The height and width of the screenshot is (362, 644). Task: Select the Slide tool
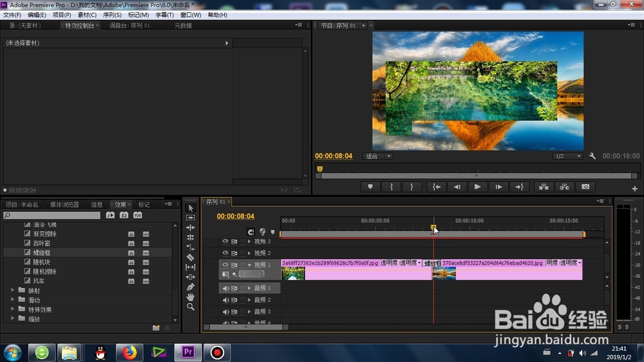pos(190,277)
